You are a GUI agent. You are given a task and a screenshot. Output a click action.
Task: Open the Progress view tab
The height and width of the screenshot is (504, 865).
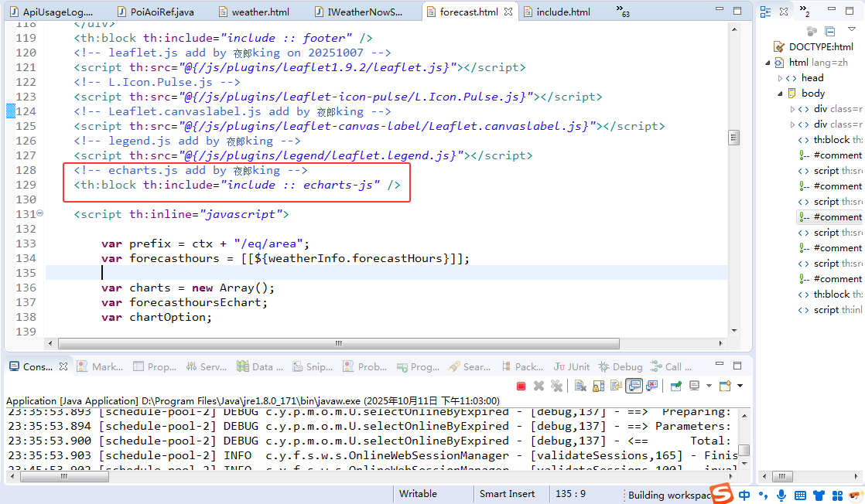coord(418,366)
